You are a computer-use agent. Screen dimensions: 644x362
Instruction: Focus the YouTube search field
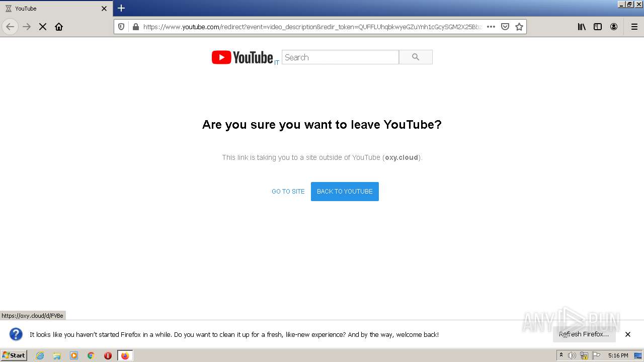coord(340,57)
